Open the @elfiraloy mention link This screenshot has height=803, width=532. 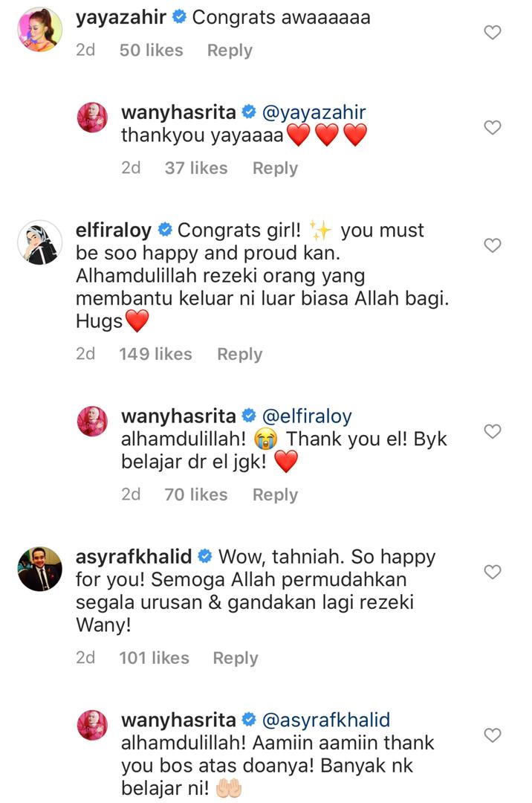point(307,416)
